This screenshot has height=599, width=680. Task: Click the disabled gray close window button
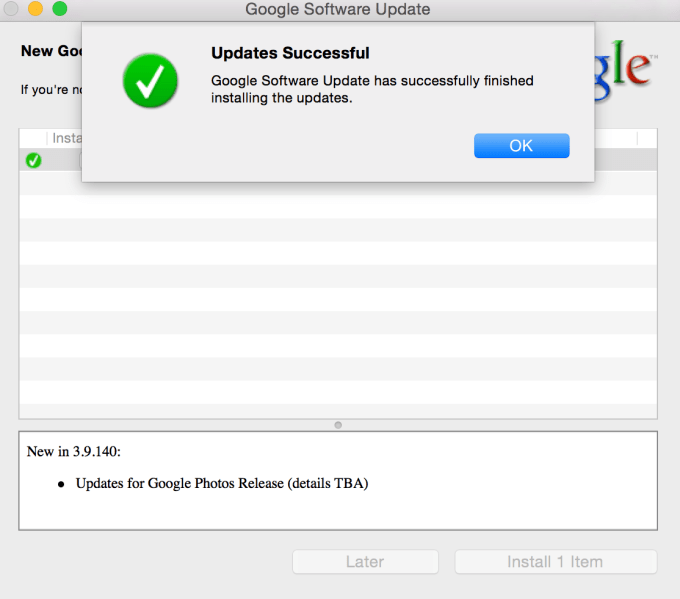point(11,8)
